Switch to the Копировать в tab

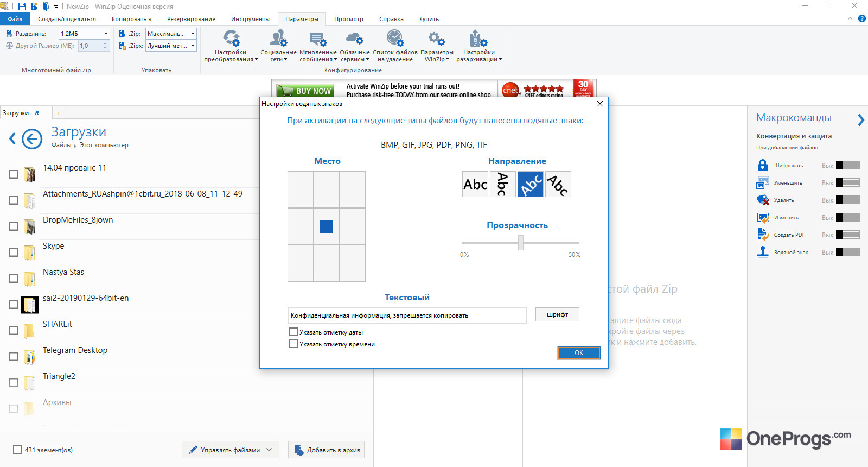coord(132,19)
